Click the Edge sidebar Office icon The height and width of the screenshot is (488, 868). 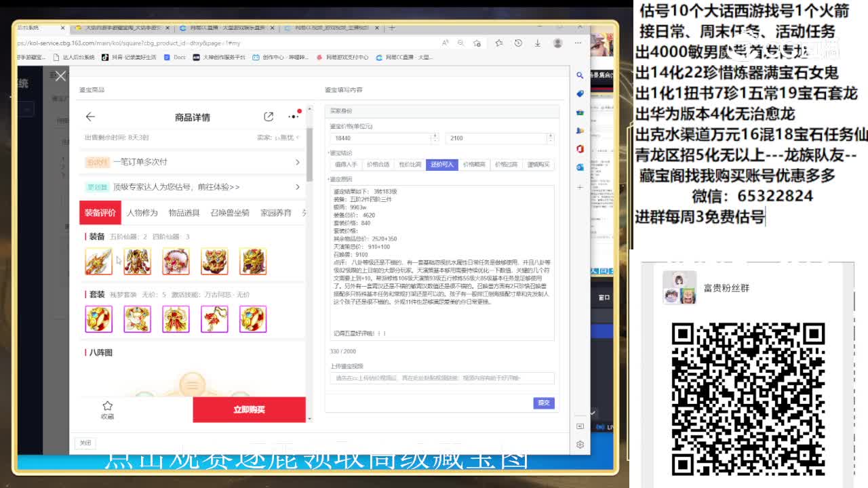coord(580,148)
